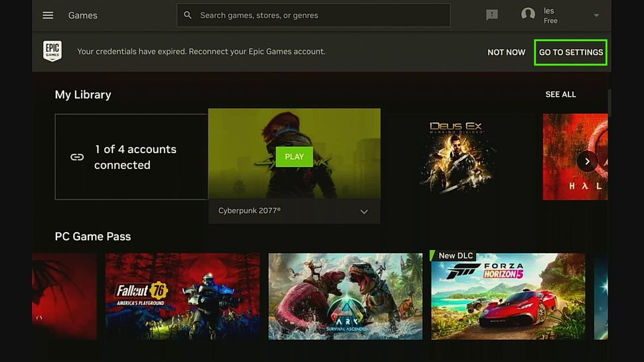Click the My Library heading
The image size is (644, 362).
click(x=83, y=95)
